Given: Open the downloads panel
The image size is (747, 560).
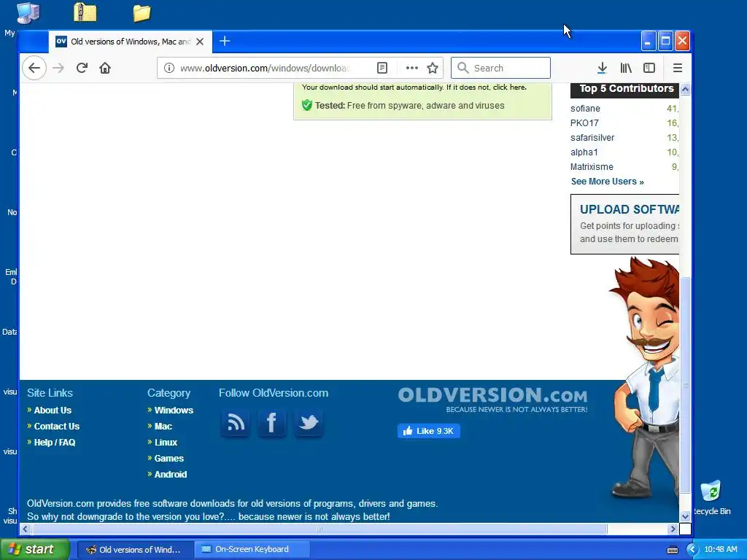Looking at the screenshot, I should 602,68.
